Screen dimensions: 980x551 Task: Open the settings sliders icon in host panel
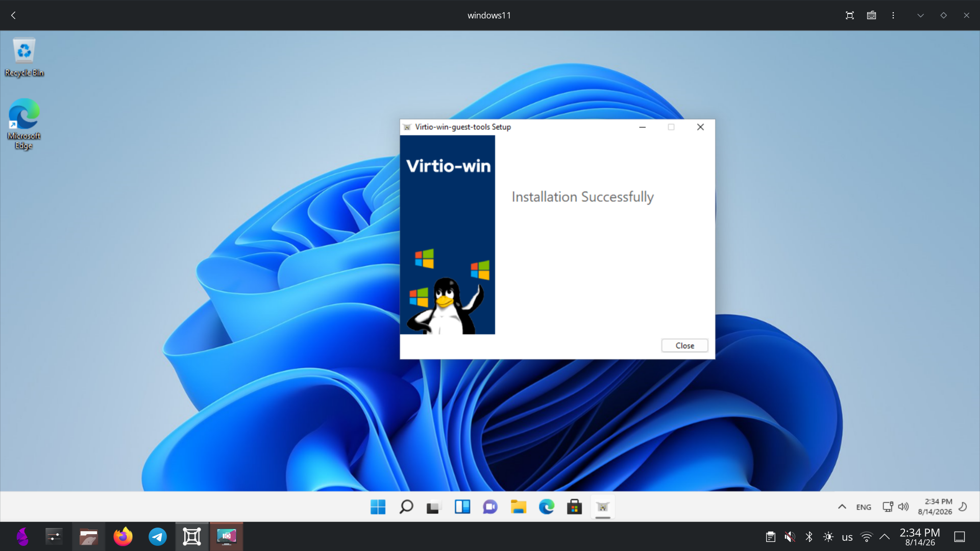coord(54,537)
